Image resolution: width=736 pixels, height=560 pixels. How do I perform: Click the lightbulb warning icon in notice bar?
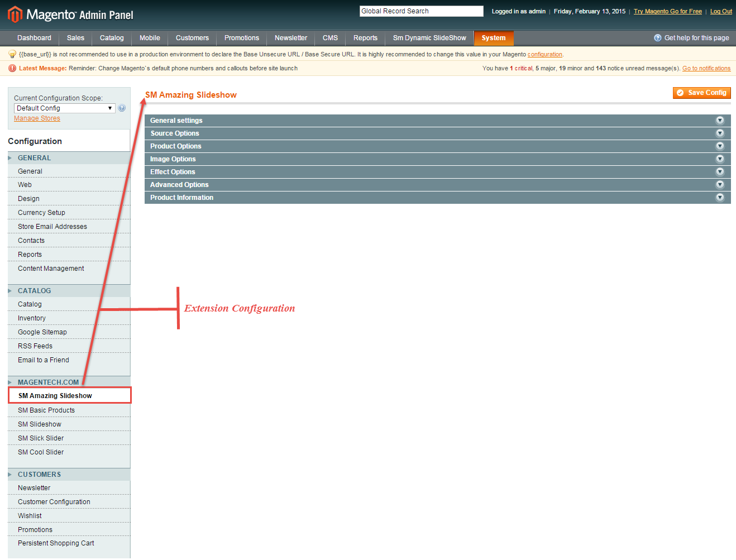click(x=12, y=55)
